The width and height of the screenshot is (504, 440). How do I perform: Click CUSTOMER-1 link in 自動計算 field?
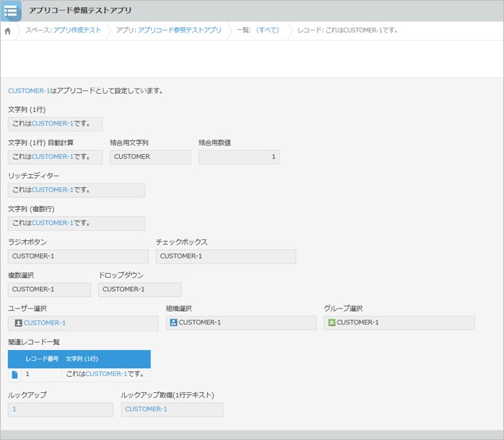pyautogui.click(x=53, y=157)
